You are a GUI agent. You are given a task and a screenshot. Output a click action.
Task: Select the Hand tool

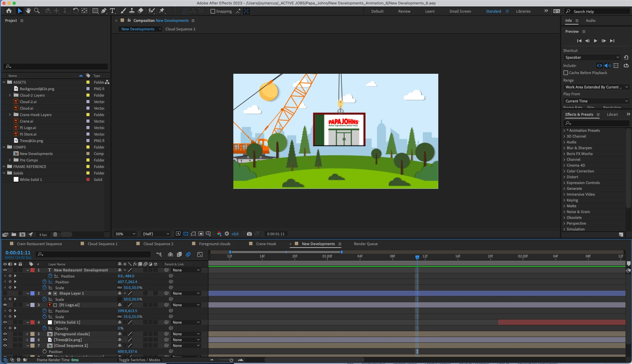(28, 11)
